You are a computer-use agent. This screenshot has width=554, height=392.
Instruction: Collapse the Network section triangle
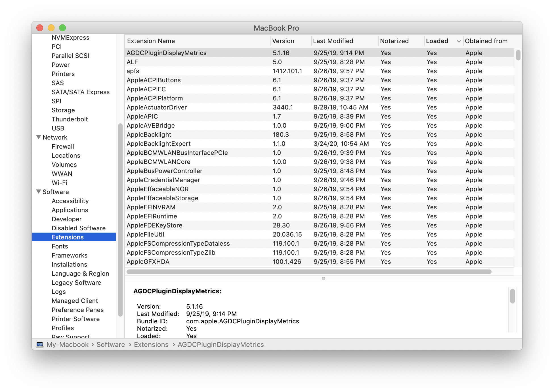click(x=39, y=137)
